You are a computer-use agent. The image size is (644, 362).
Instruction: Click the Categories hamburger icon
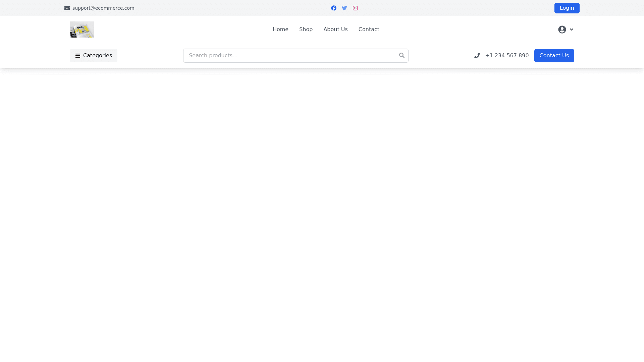(78, 56)
